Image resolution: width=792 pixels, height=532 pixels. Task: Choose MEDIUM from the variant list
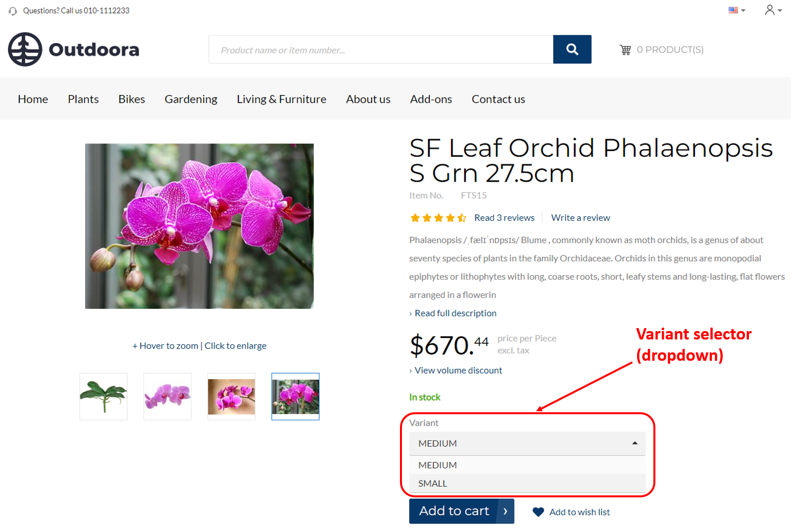tap(438, 465)
